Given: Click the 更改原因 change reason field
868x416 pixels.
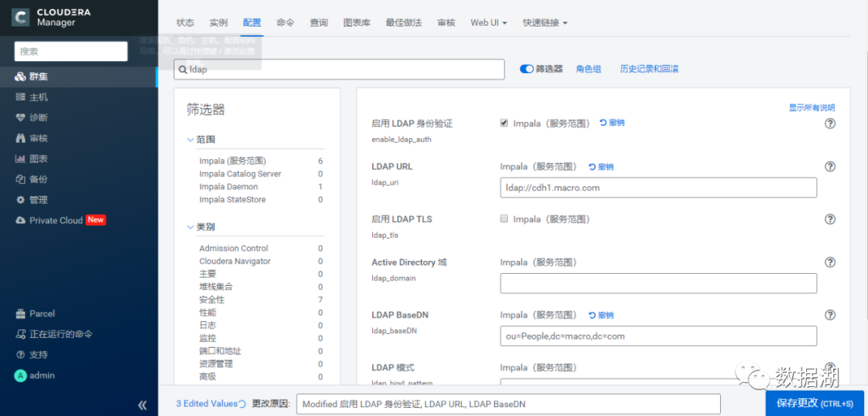Looking at the screenshot, I should coord(508,405).
